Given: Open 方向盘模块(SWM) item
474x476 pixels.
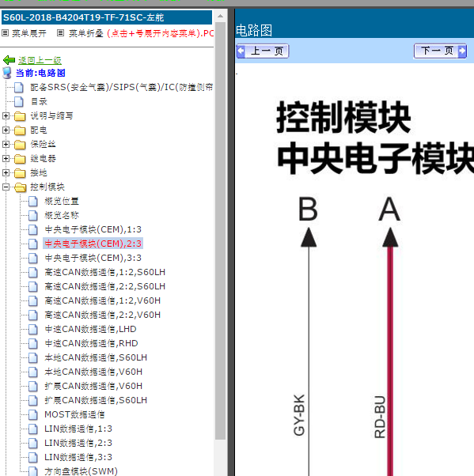Looking at the screenshot, I should [x=81, y=471].
